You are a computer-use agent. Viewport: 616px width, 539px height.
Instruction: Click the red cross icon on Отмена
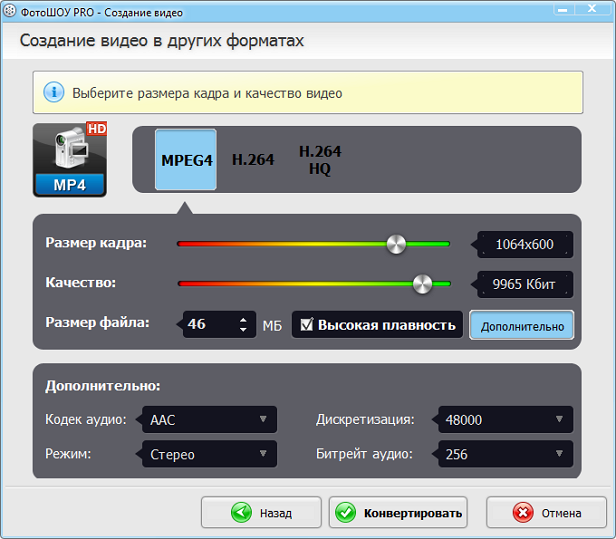click(523, 512)
